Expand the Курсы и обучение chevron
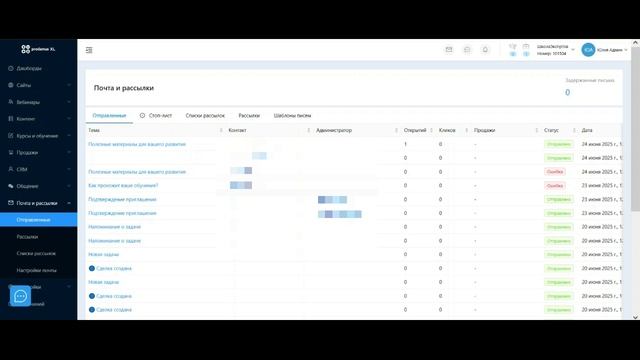The height and width of the screenshot is (360, 640). 69,136
